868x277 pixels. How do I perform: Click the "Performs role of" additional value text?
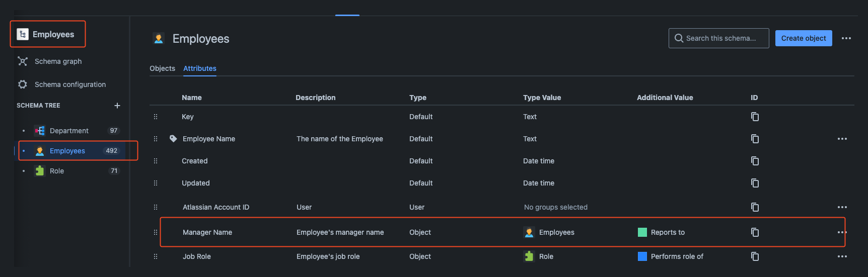point(677,256)
